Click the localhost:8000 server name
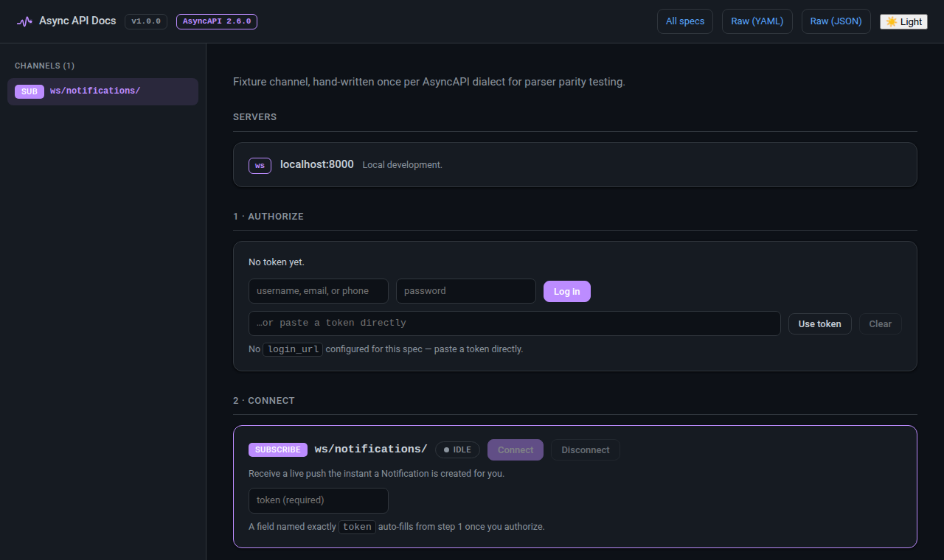This screenshot has height=560, width=944. [317, 164]
